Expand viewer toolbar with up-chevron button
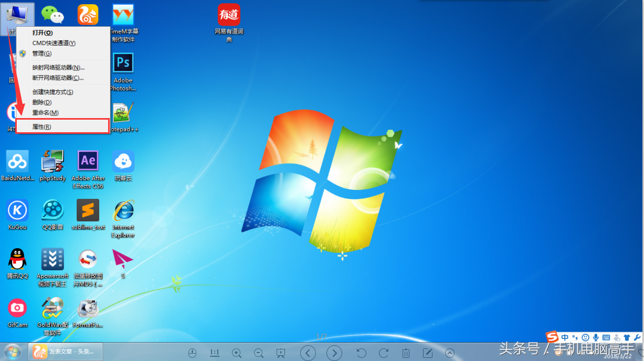The height and width of the screenshot is (361, 644). click(450, 353)
